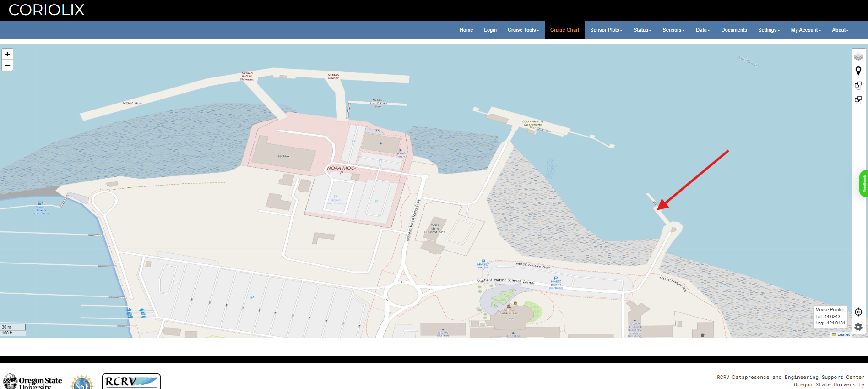Click the NOAAS Rainier map label
Viewport: 868px width, 389px height.
pos(333,76)
